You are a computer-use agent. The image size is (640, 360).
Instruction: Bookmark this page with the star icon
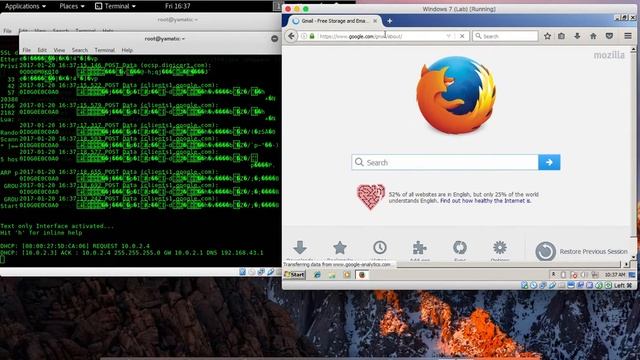(x=547, y=36)
